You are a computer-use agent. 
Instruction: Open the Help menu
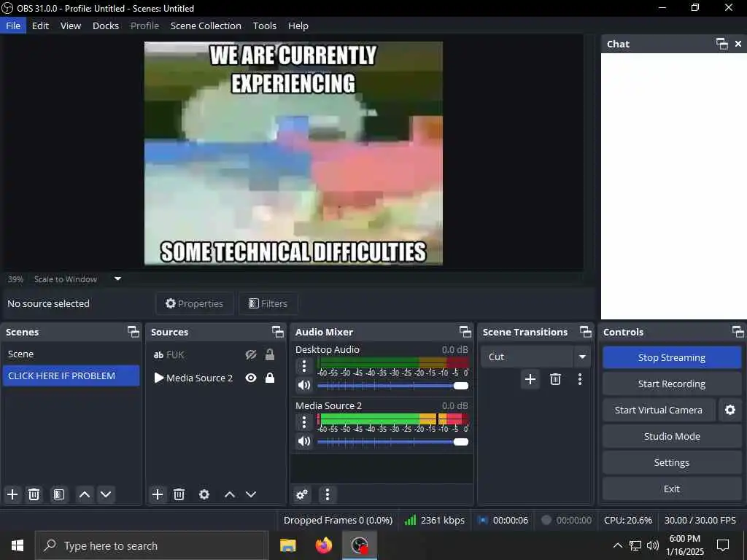pyautogui.click(x=298, y=26)
